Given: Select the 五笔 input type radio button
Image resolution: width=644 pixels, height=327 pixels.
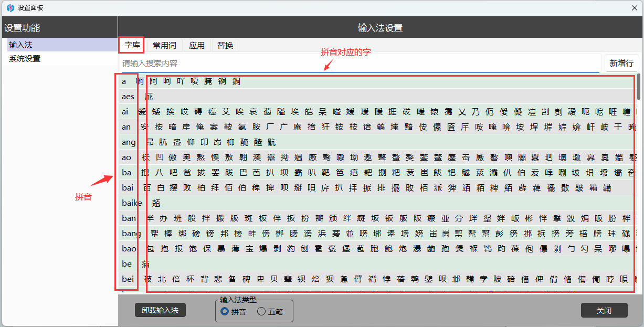Looking at the screenshot, I should pos(261,311).
